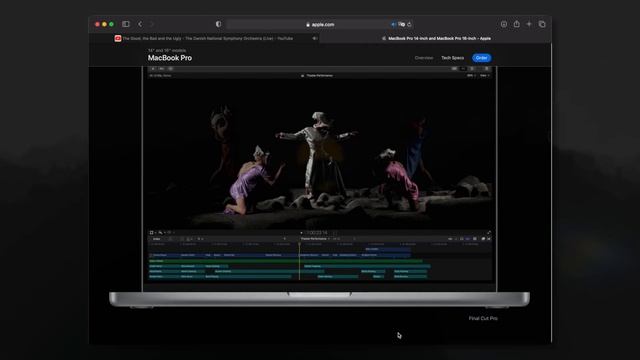The image size is (640, 360).
Task: Click the Final Cut Pro caption
Action: point(483,318)
